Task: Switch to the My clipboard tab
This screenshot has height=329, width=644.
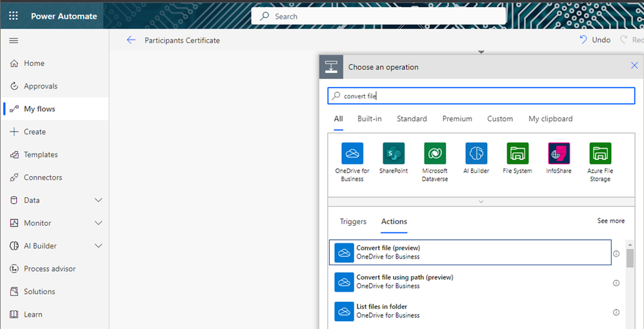Action: [550, 119]
